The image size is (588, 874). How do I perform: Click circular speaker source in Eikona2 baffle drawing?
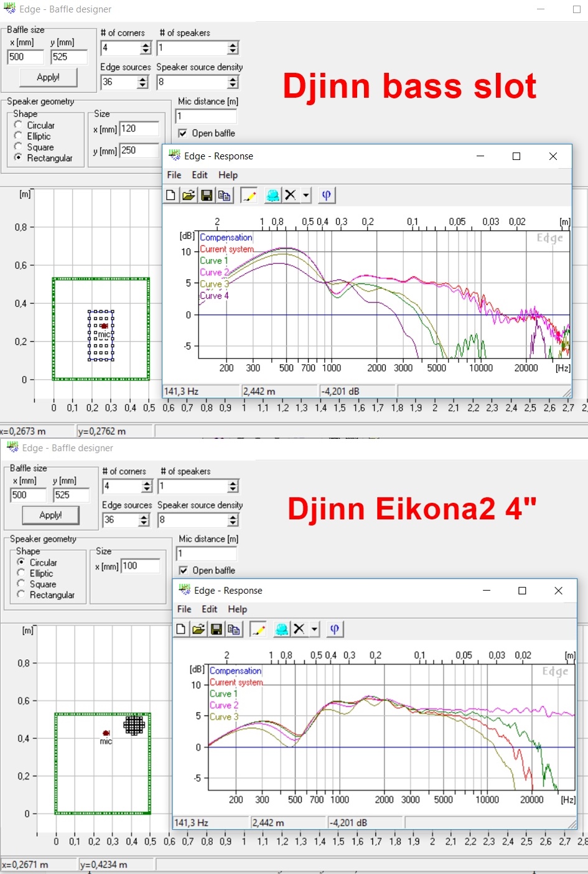tap(134, 725)
